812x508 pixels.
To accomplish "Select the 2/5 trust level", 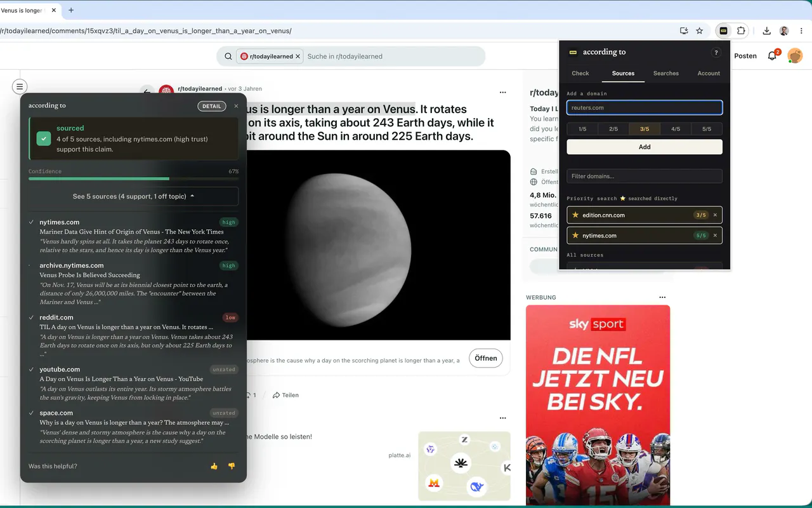I will coord(613,129).
